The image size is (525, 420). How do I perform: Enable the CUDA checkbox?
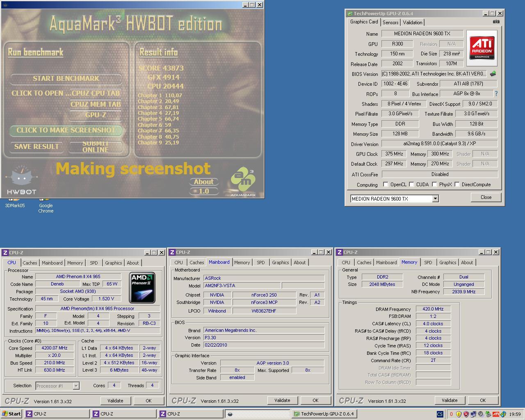coord(411,185)
